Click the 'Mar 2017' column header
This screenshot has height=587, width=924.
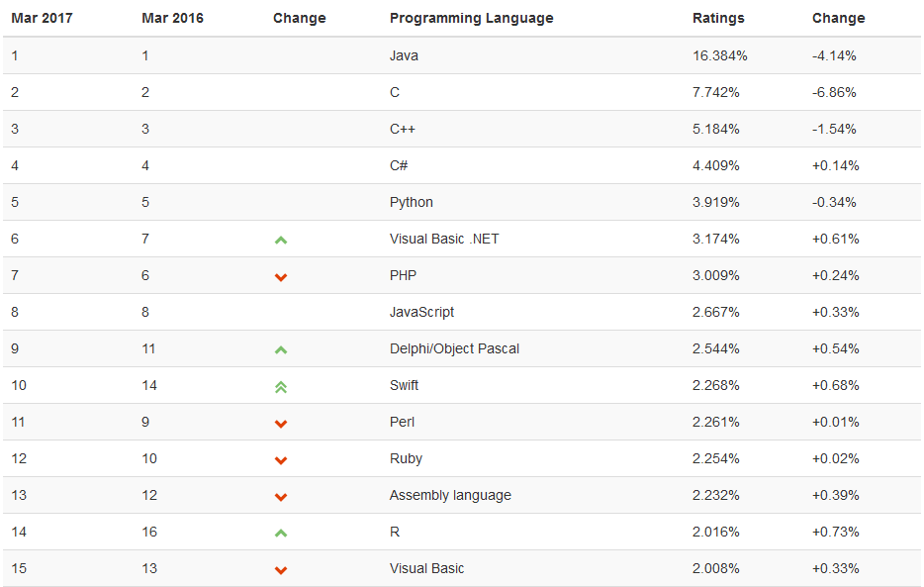point(42,18)
